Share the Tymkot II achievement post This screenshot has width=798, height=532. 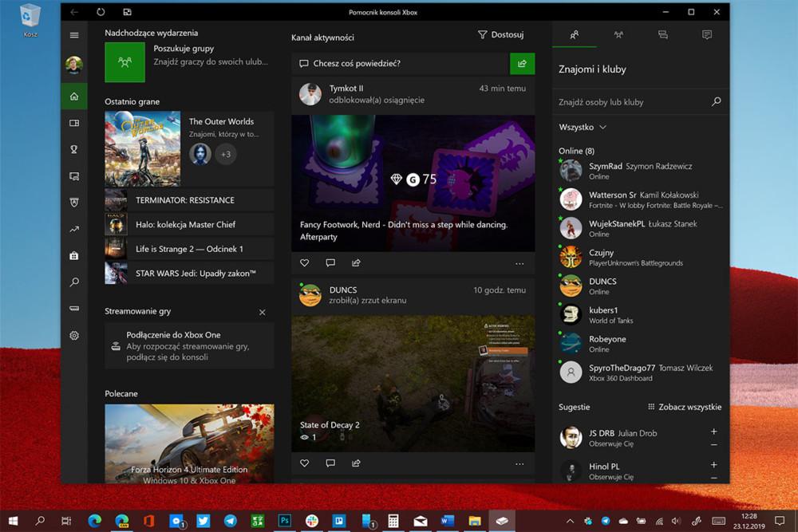tap(356, 263)
